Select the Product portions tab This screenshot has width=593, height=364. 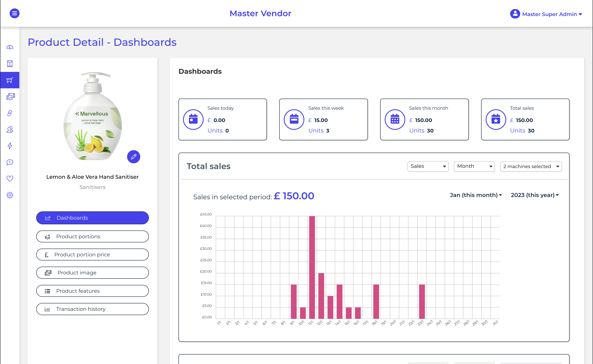pyautogui.click(x=92, y=236)
